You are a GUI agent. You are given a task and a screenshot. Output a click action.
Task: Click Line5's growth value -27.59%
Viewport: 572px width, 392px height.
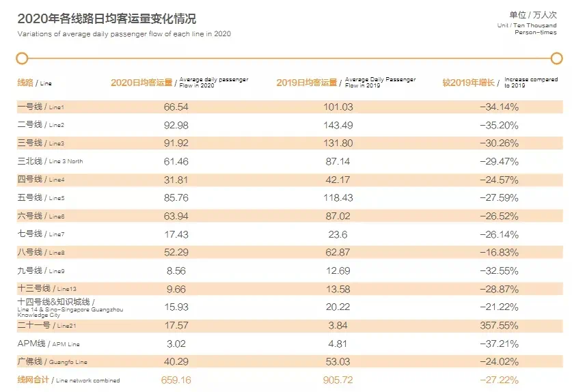(498, 198)
